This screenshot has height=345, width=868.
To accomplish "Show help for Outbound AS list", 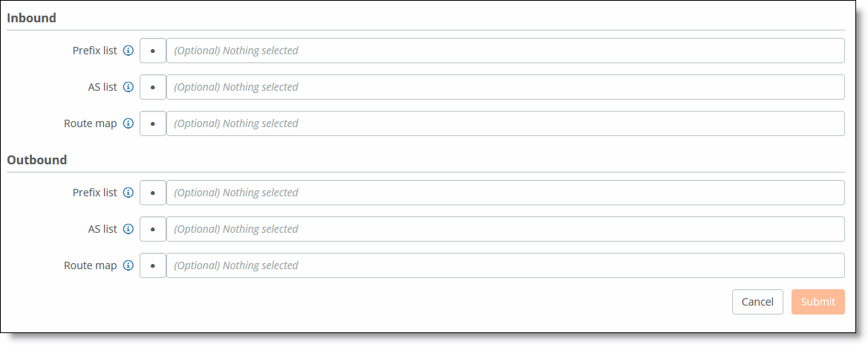I will coord(128,229).
